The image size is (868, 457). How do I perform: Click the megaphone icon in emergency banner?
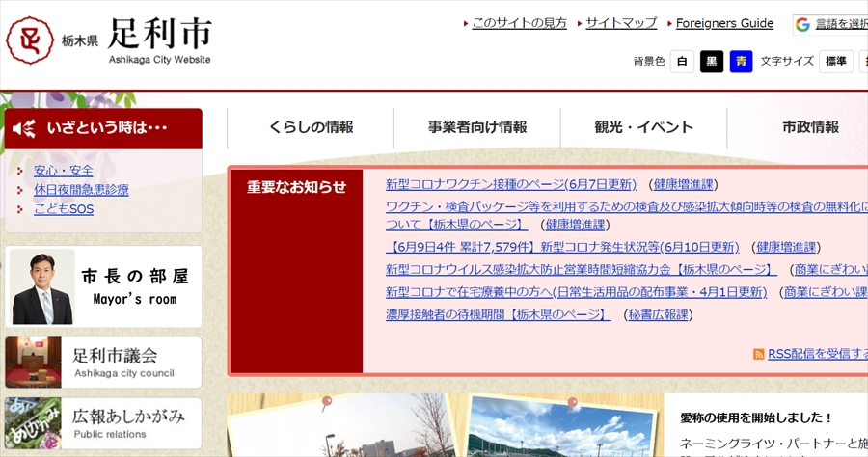coord(25,128)
